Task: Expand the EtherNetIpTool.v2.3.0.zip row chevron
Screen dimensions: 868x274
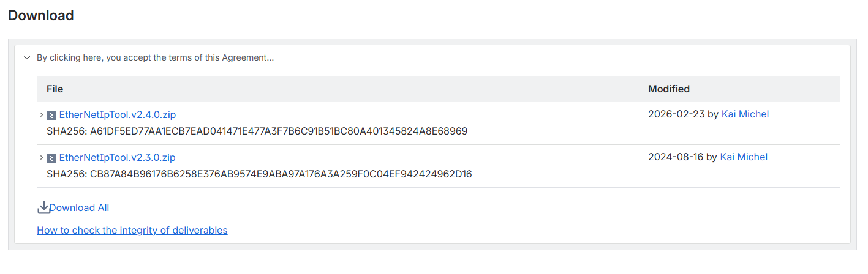Action: click(41, 157)
